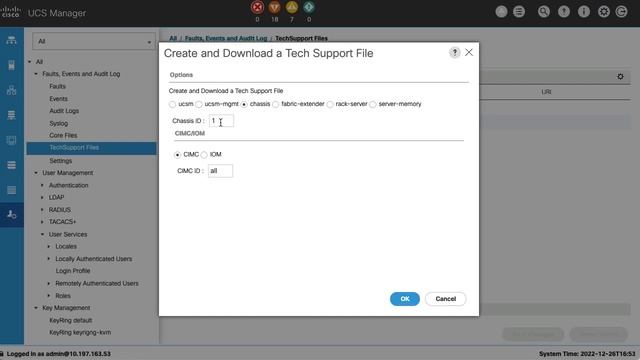Select Events in the tree

(58, 99)
